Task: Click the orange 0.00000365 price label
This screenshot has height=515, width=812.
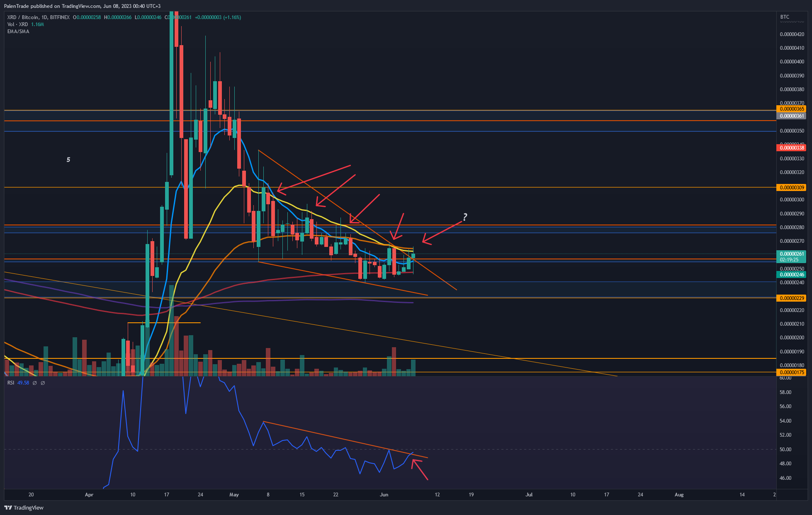Action: click(x=791, y=109)
